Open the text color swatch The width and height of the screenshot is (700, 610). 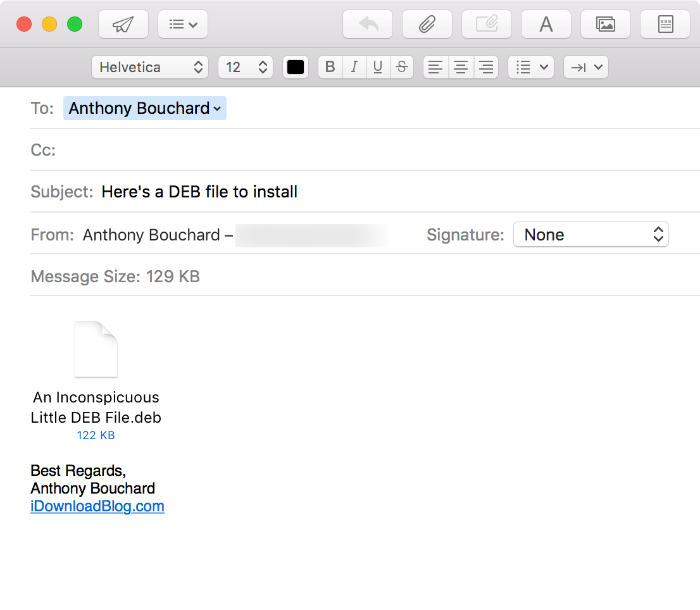[x=295, y=67]
